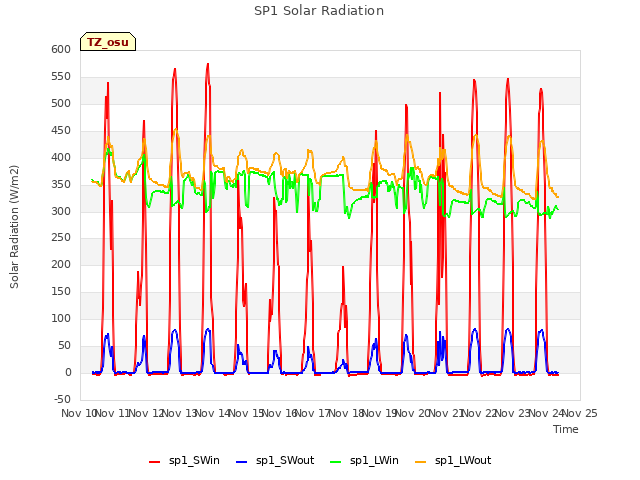
Task: Click the 400 y-axis tick label
Action: [x=61, y=157]
